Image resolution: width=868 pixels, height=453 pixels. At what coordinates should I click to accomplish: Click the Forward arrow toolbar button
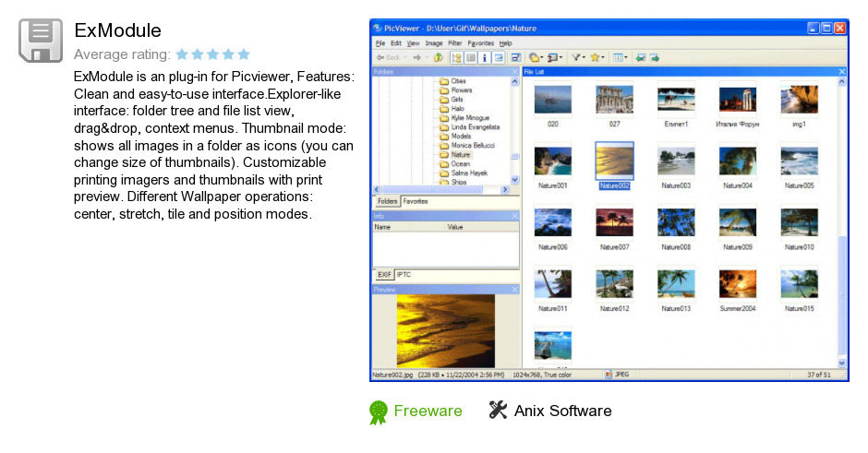[x=417, y=57]
